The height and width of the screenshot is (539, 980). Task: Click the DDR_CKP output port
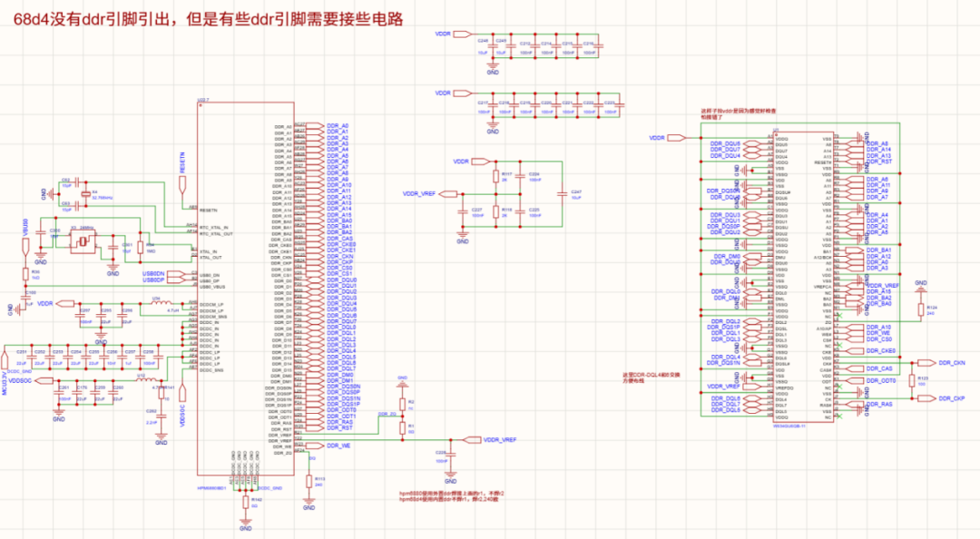point(926,398)
